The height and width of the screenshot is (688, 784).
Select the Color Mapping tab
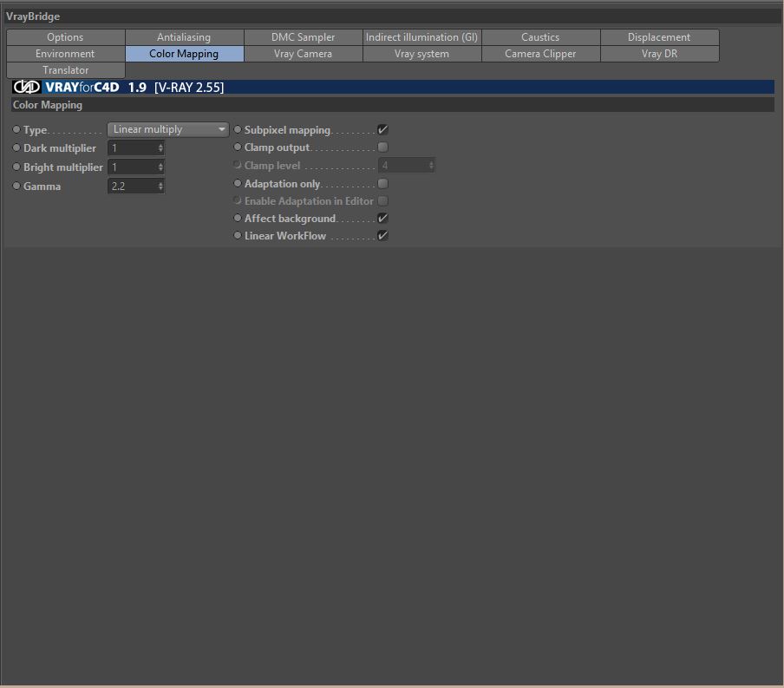185,54
